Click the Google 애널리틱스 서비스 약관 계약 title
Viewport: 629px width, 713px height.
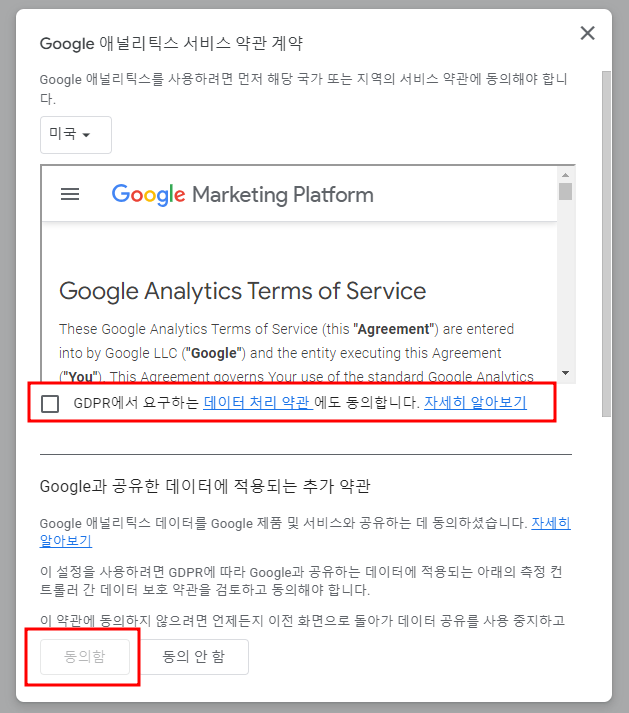tap(171, 44)
